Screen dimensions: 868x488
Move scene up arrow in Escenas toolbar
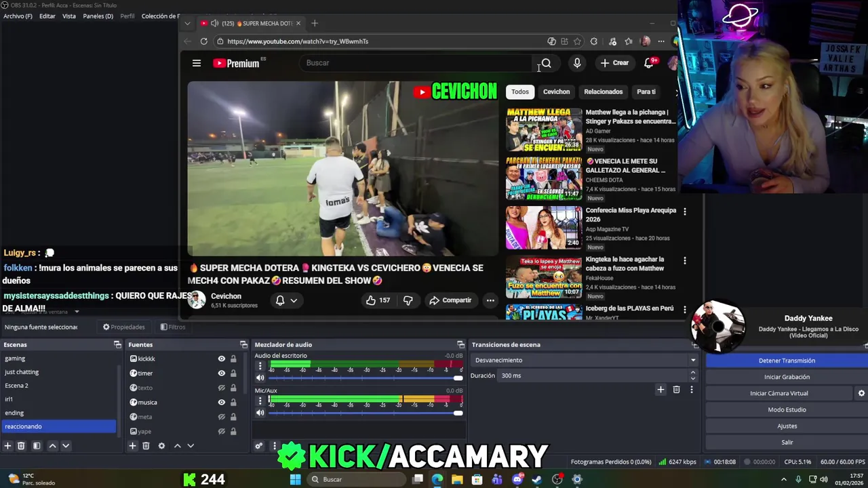(52, 446)
